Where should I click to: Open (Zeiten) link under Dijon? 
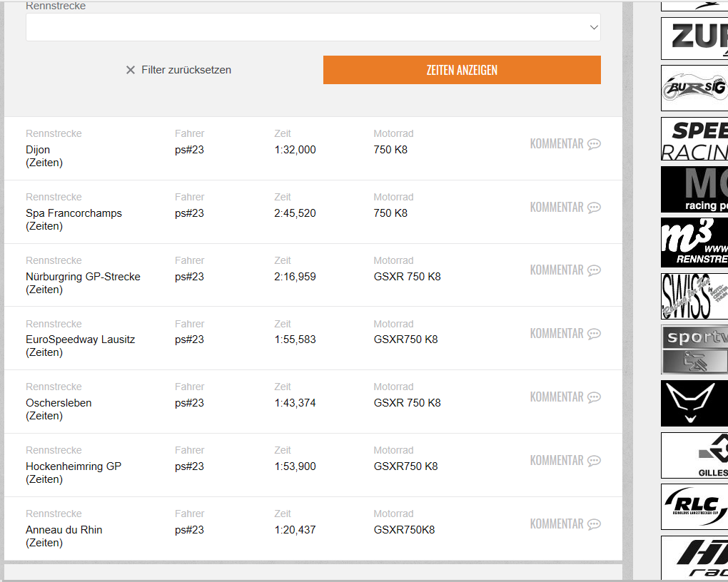[x=44, y=163]
